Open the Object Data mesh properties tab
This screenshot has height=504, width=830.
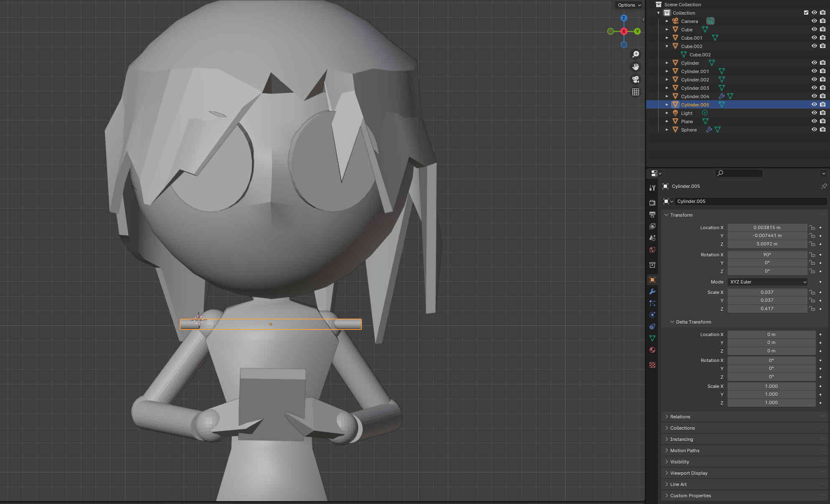coord(652,338)
